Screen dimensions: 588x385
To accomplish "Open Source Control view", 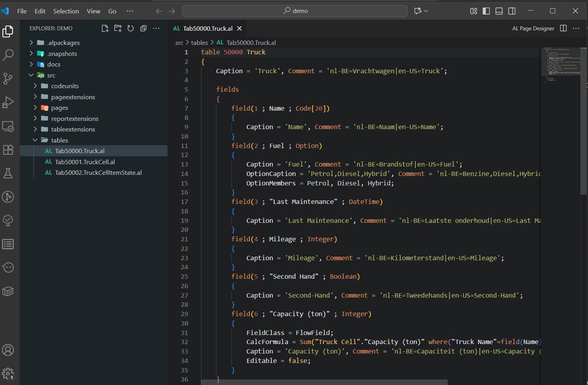I will pos(8,78).
